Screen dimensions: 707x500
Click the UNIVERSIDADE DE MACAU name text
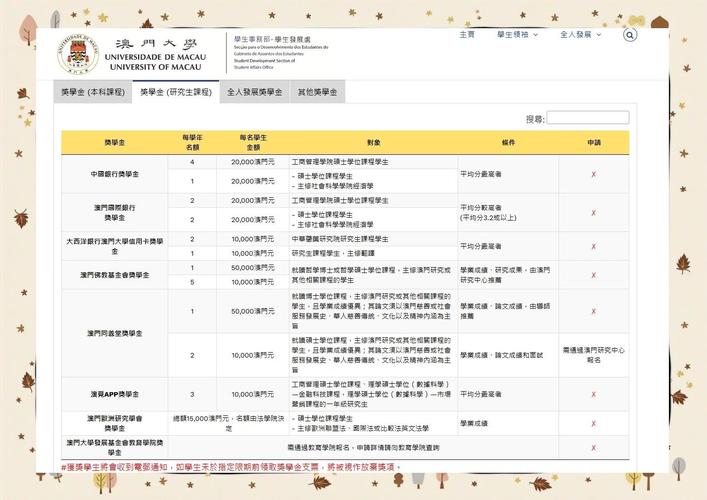(155, 57)
